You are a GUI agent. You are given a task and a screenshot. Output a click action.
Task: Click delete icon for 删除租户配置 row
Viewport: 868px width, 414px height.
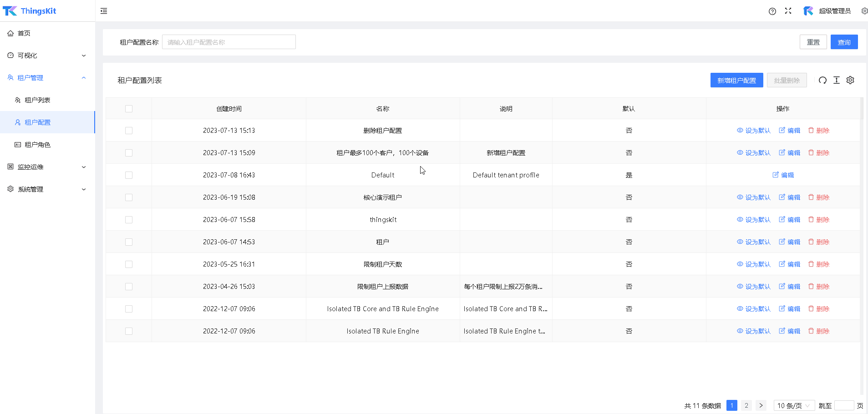(811, 130)
